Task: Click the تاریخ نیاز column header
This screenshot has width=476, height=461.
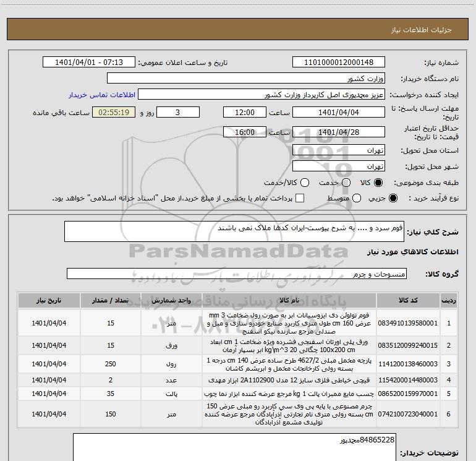Action: tap(49, 301)
